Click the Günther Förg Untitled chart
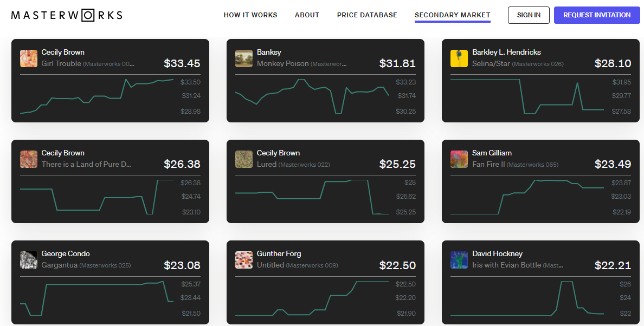The width and height of the screenshot is (644, 326). (312, 298)
